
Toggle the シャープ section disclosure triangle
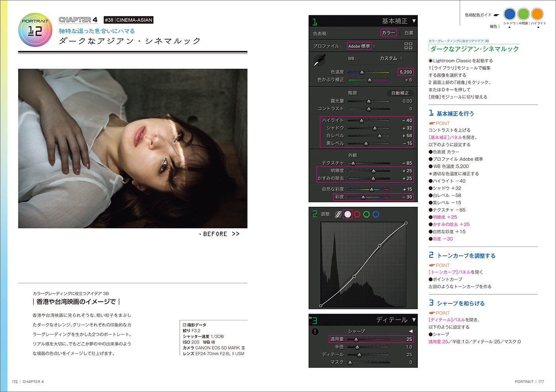coord(411,331)
